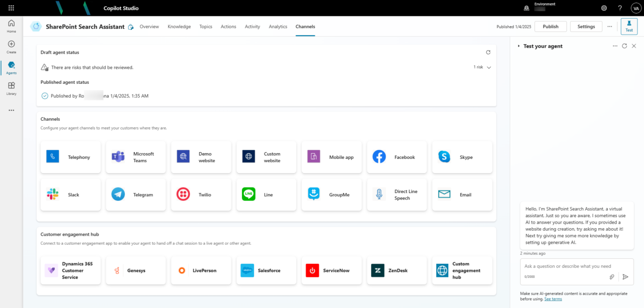The image size is (644, 308).
Task: Select the Mobile app channel
Action: 332,157
